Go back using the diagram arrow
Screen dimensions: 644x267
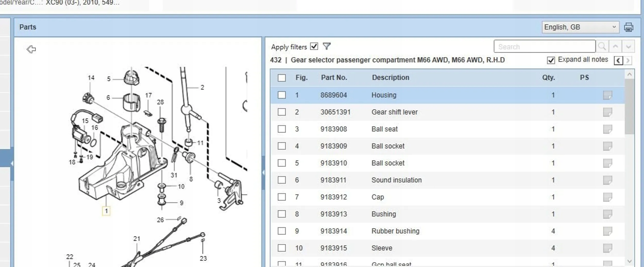(x=31, y=49)
